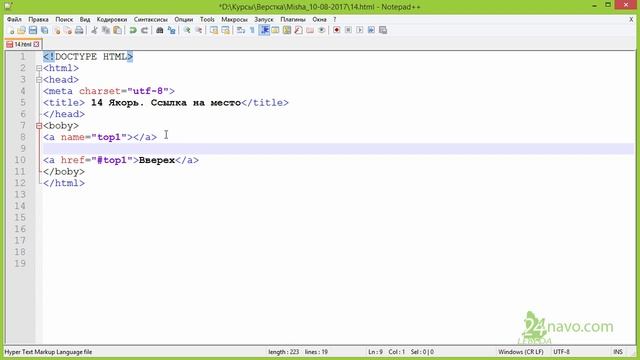Image resolution: width=640 pixels, height=360 pixels.
Task: Open the Опции menu
Action: 184,19
